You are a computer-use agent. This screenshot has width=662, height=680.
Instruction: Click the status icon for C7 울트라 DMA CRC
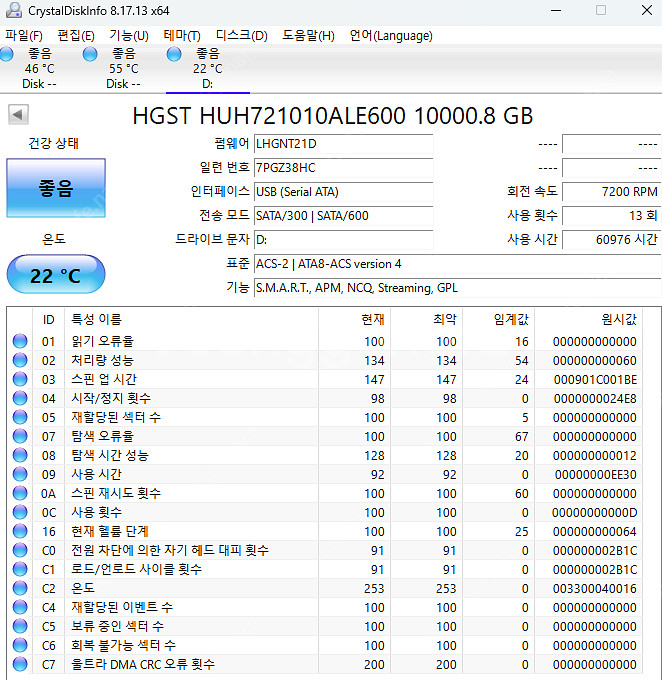(x=20, y=664)
